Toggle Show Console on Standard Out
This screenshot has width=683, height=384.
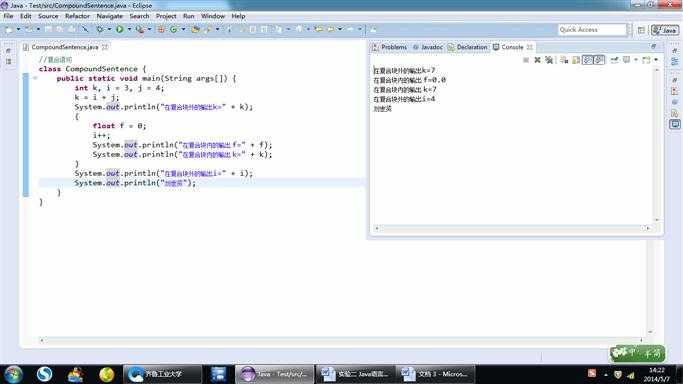tap(588, 60)
